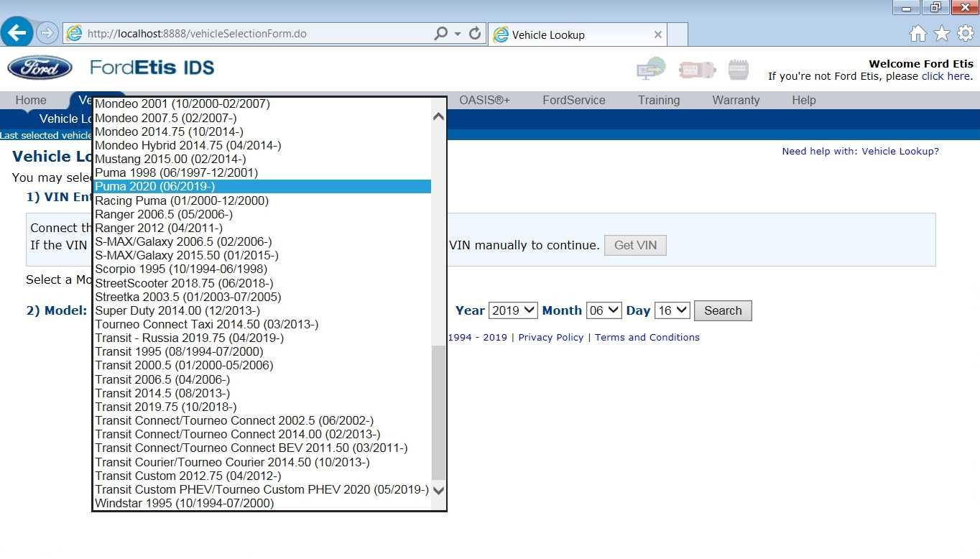Image resolution: width=980 pixels, height=559 pixels.
Task: Follow the 'click here' link
Action: (x=946, y=76)
